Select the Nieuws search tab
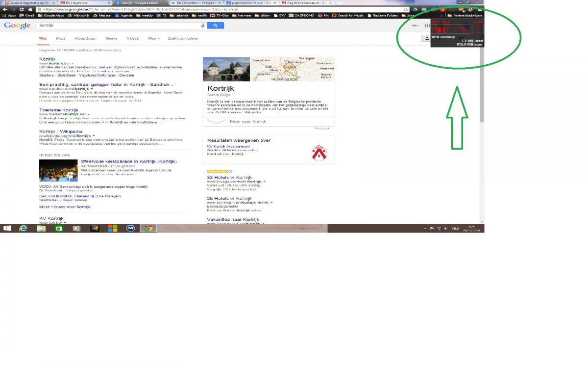588x368 pixels. pyautogui.click(x=111, y=38)
